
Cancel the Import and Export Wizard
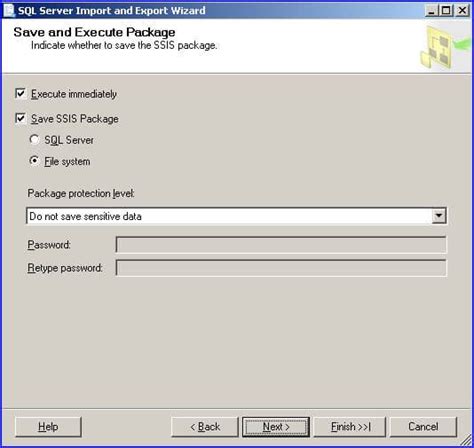pyautogui.click(x=423, y=427)
